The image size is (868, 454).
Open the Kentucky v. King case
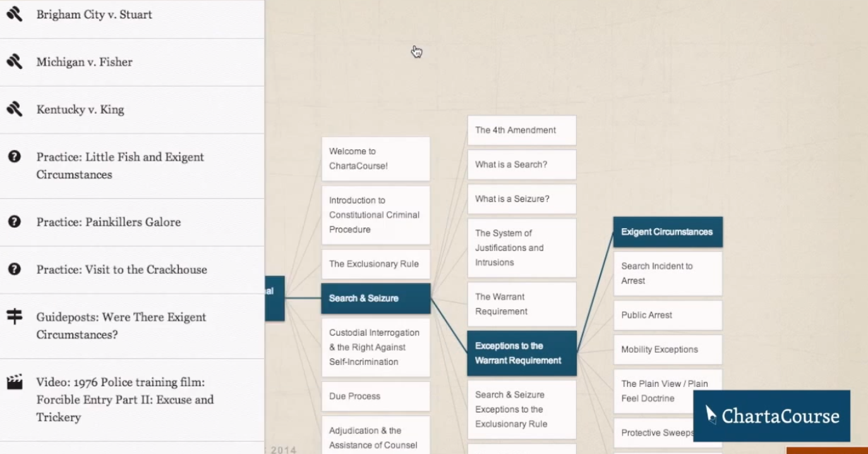[80, 109]
